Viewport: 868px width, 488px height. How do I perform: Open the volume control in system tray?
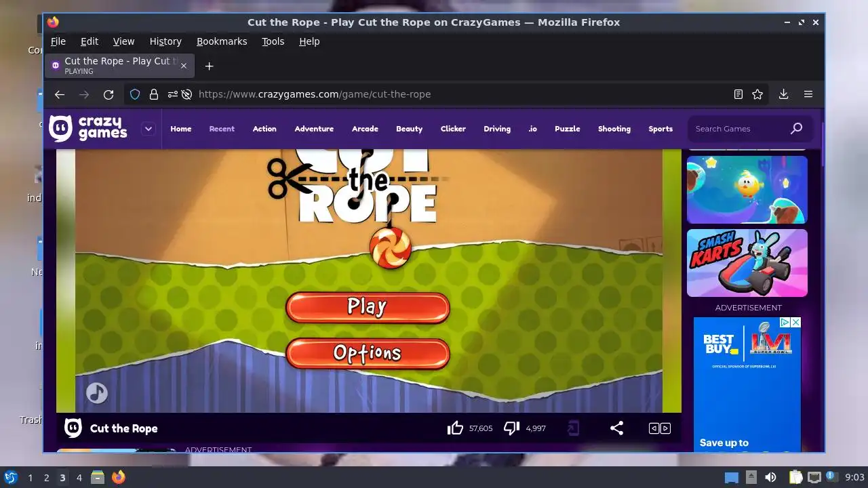770,477
